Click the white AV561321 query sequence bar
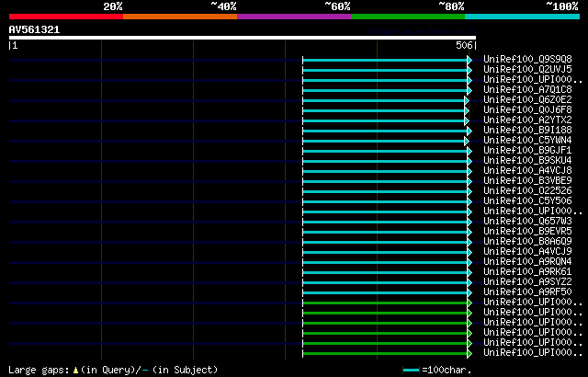The height and width of the screenshot is (377, 588). tap(243, 38)
